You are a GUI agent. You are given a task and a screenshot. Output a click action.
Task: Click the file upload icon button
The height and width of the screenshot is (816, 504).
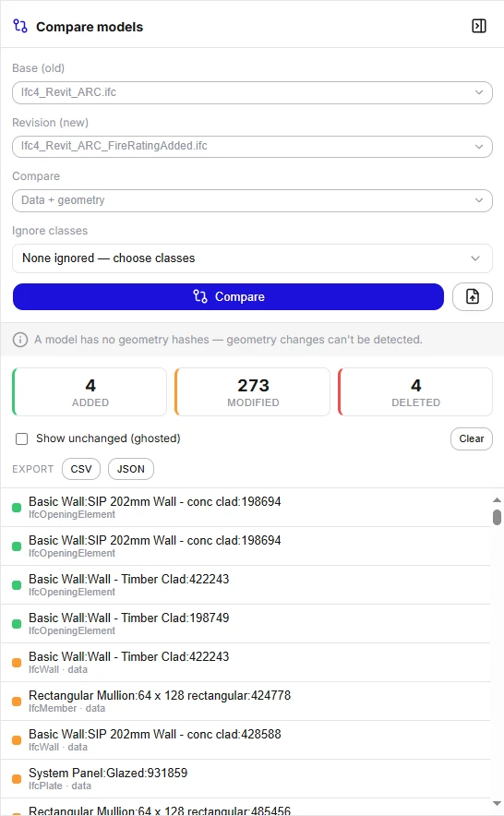tap(473, 296)
